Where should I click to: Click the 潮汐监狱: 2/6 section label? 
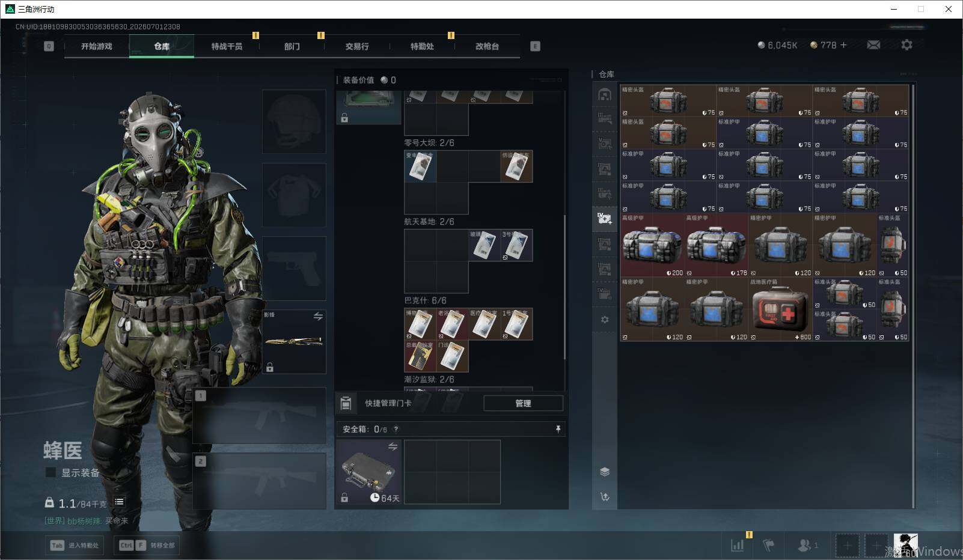pos(429,379)
